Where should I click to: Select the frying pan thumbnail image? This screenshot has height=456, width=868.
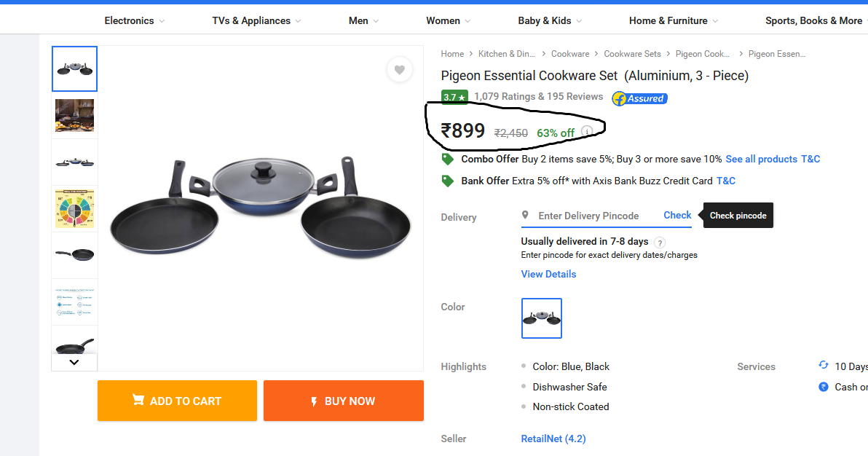[x=74, y=254]
